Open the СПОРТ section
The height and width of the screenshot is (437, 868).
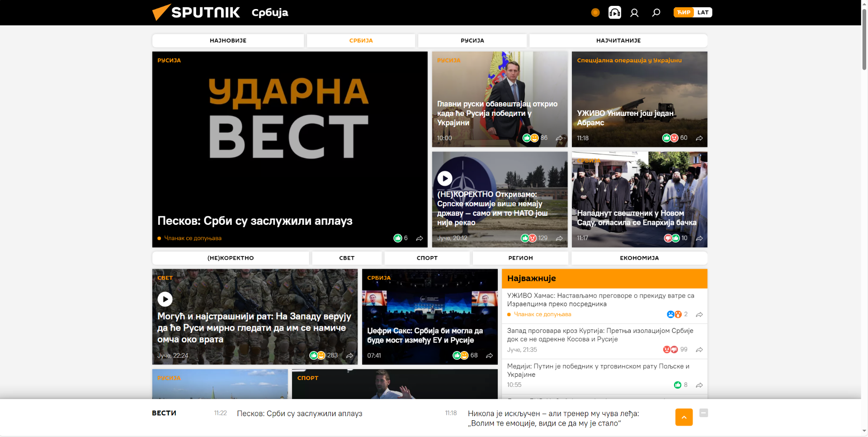pyautogui.click(x=427, y=258)
